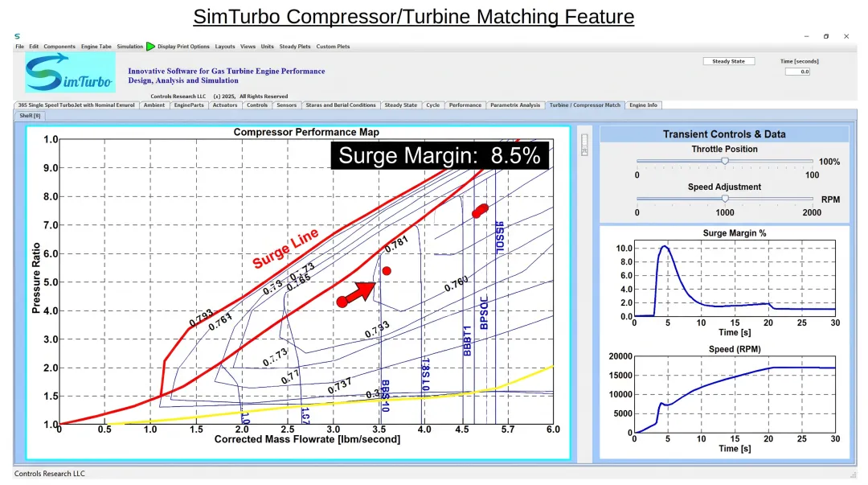Click the SimTurbo logo image
Image resolution: width=868 pixels, height=485 pixels.
click(x=70, y=72)
